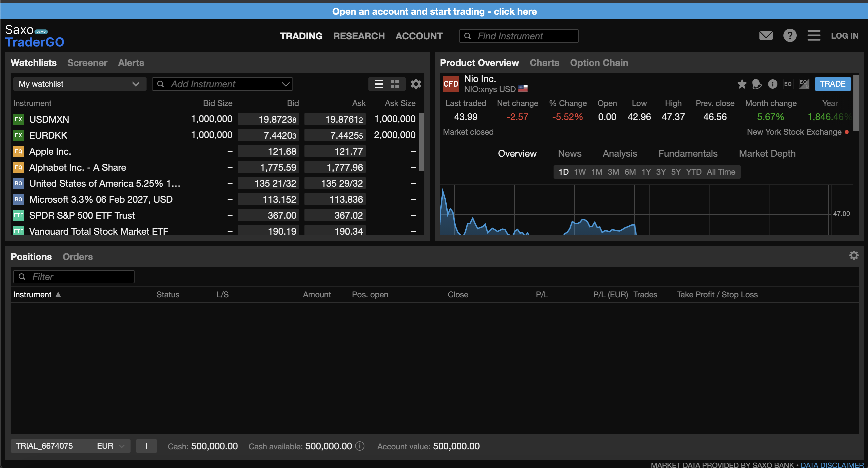This screenshot has height=468, width=868.
Task: Switch to the Charts tab
Action: click(x=544, y=63)
